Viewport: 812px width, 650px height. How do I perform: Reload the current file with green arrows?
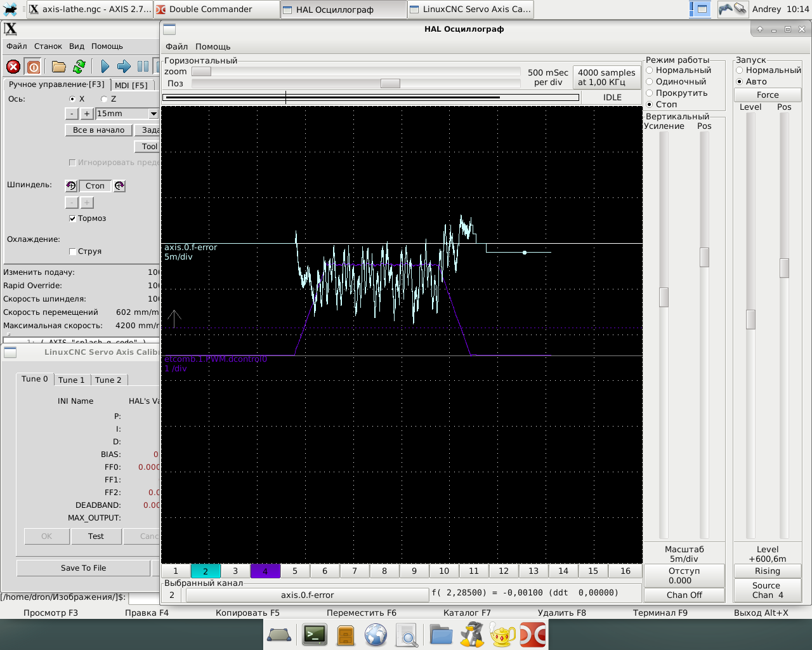[x=79, y=67]
